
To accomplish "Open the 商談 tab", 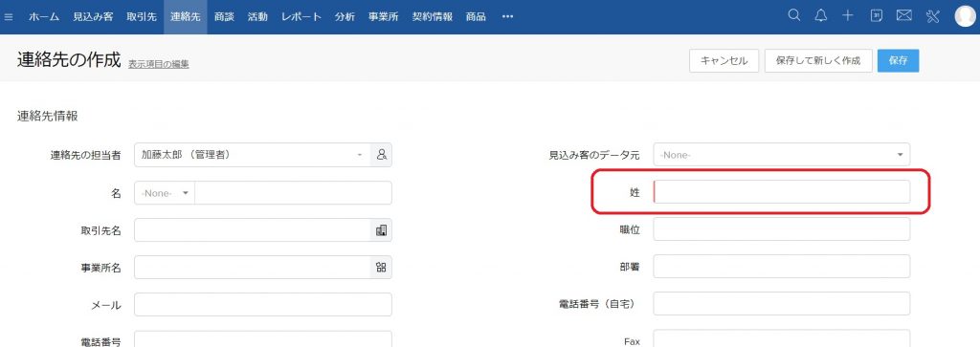I will (224, 17).
